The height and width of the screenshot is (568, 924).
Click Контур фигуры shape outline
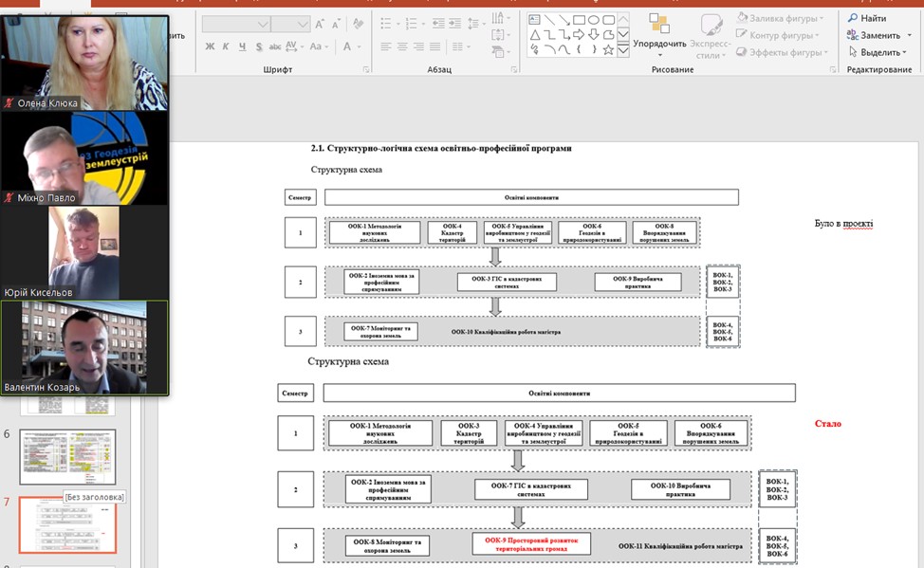(x=778, y=35)
